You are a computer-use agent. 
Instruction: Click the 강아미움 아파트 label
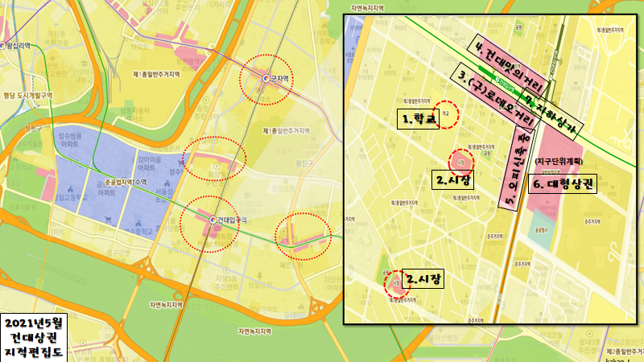pos(147,163)
